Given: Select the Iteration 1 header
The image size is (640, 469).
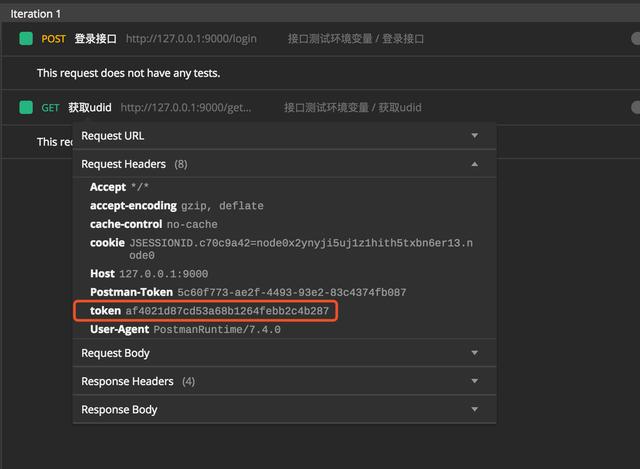Looking at the screenshot, I should [x=36, y=14].
